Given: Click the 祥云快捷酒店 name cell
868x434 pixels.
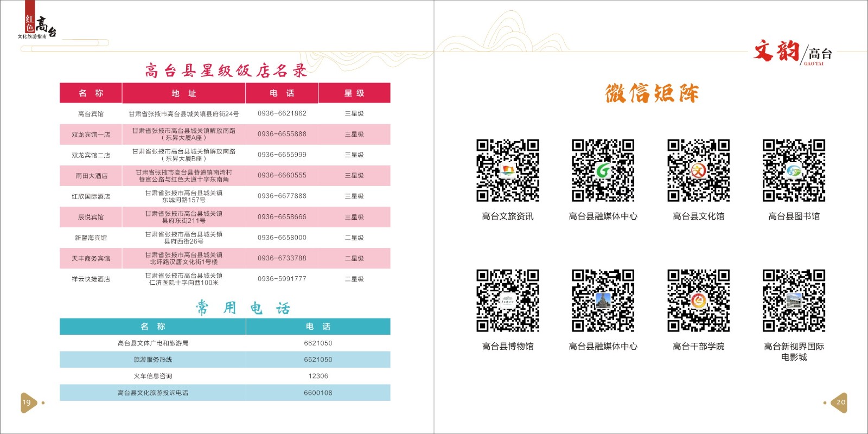Looking at the screenshot, I should pos(91,279).
